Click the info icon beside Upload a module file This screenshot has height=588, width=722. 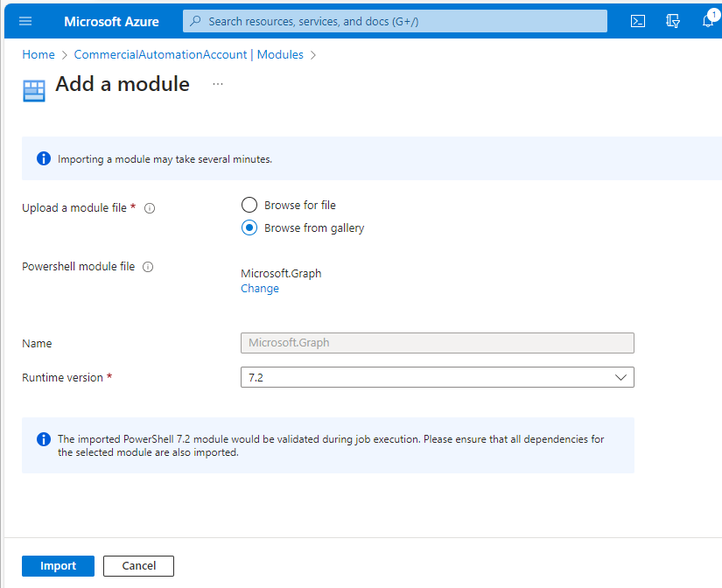coord(149,208)
